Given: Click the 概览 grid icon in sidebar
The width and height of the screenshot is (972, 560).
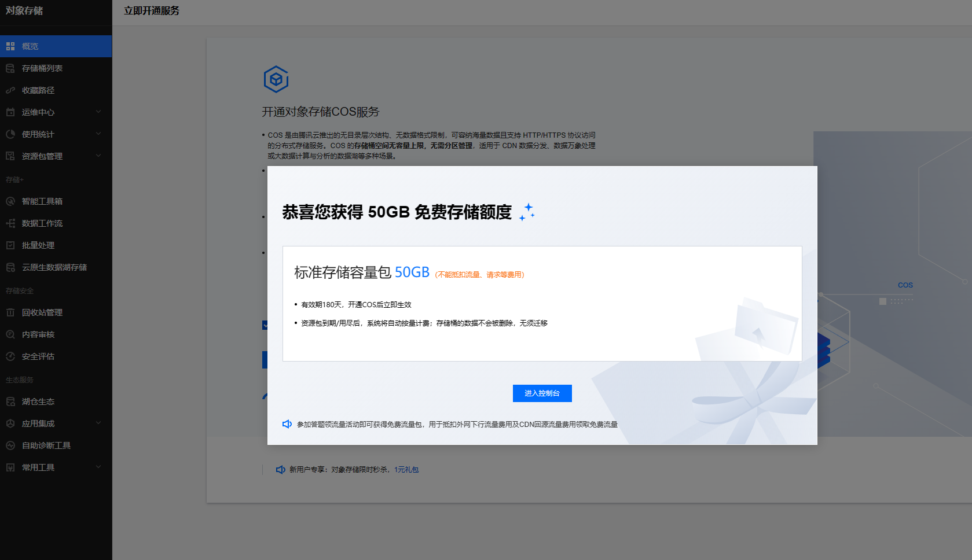Looking at the screenshot, I should click(10, 46).
